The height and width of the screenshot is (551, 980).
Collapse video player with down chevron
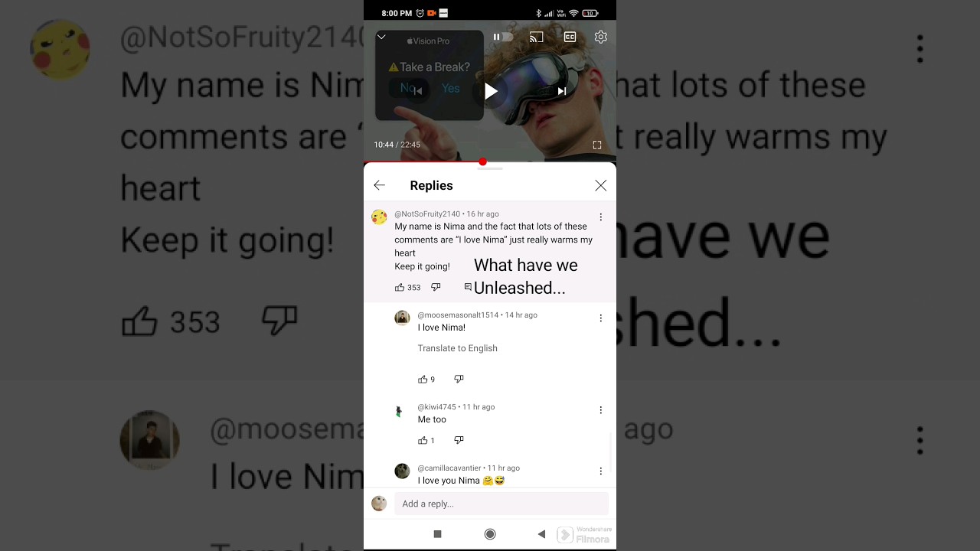pos(381,37)
